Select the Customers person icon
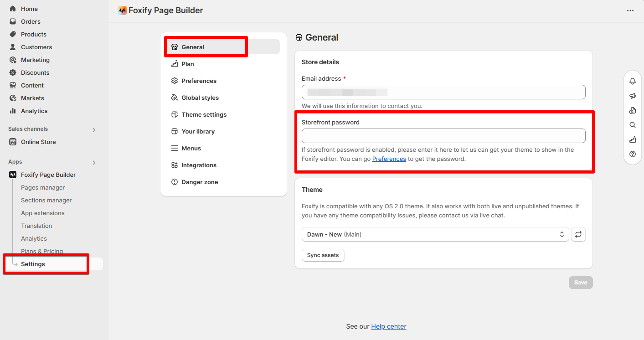This screenshot has height=340, width=644. (x=13, y=47)
